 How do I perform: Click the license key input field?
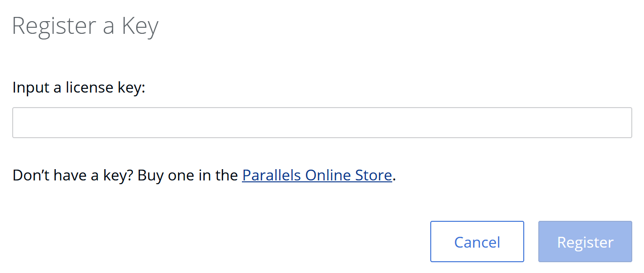[x=322, y=123]
